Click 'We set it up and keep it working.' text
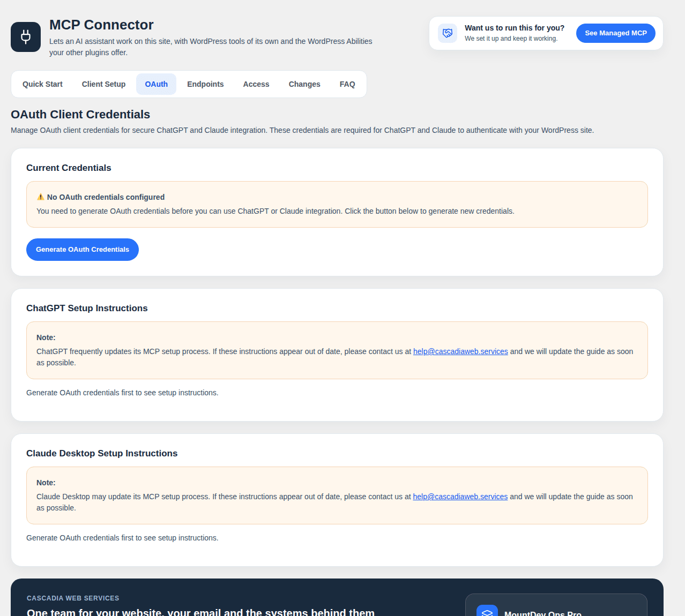Viewport: 685px width, 616px height. click(511, 39)
